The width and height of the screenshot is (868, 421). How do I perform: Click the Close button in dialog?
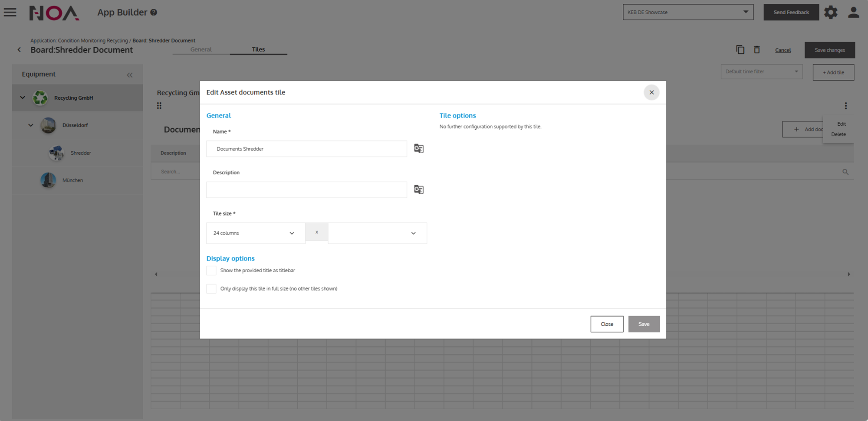tap(606, 324)
